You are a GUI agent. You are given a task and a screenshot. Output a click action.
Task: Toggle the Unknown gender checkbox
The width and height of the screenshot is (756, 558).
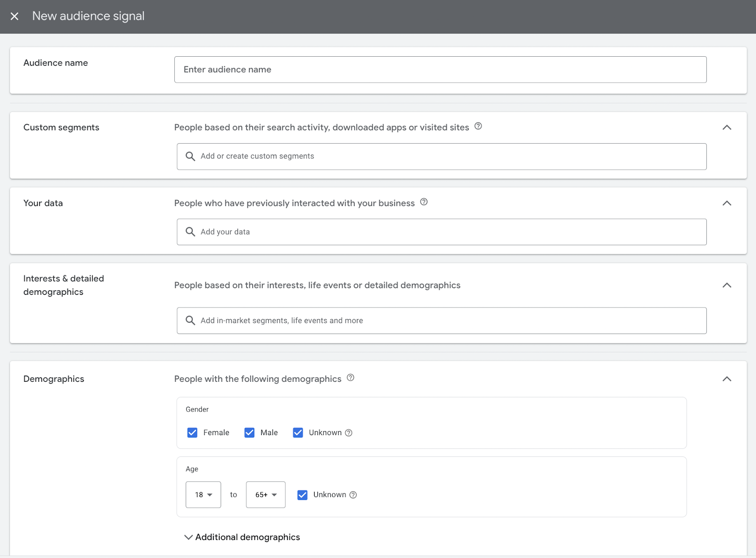tap(298, 433)
